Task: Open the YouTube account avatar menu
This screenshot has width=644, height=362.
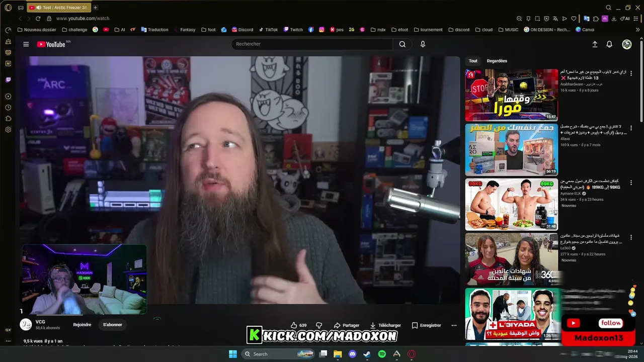Action: tap(627, 44)
